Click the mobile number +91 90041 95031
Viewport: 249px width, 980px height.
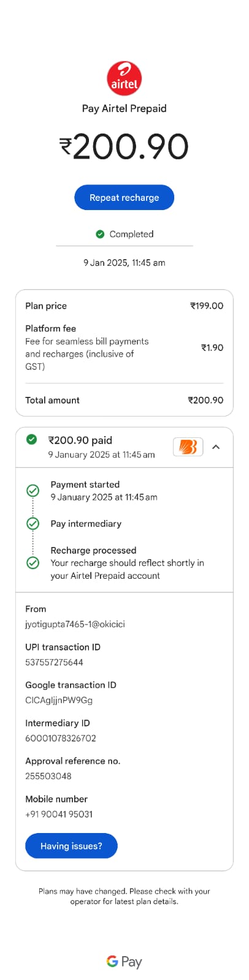point(59,814)
